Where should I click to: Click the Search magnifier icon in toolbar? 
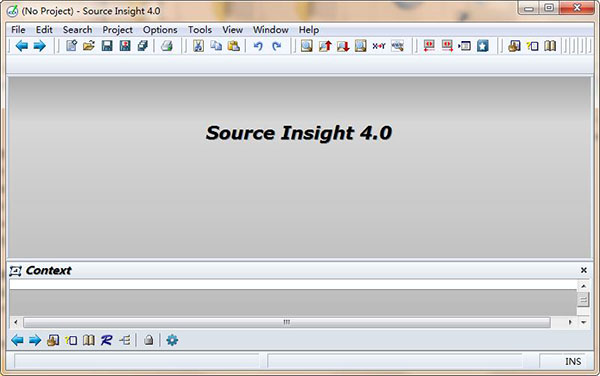point(306,46)
